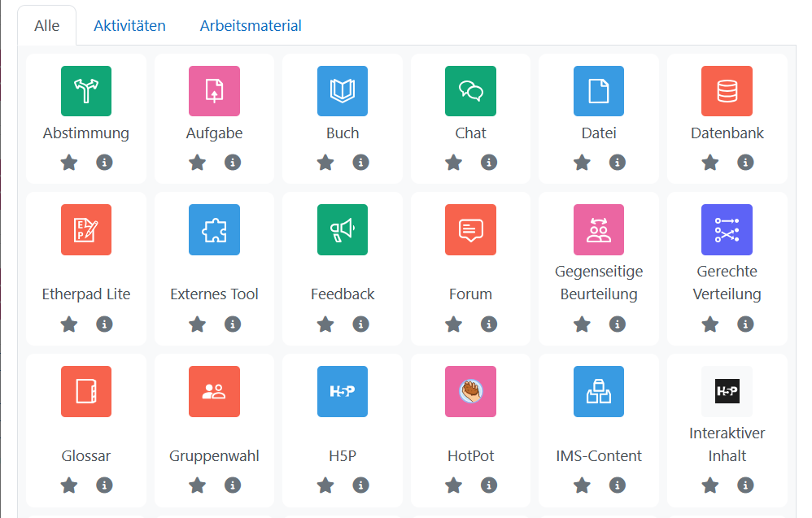Toggle the Forum favorite star
812x518 pixels.
453,324
